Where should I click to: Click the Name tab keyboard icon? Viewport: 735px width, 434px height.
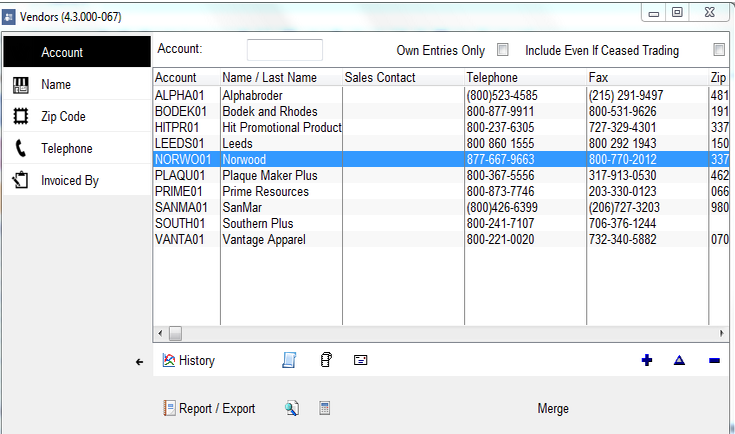point(21,85)
